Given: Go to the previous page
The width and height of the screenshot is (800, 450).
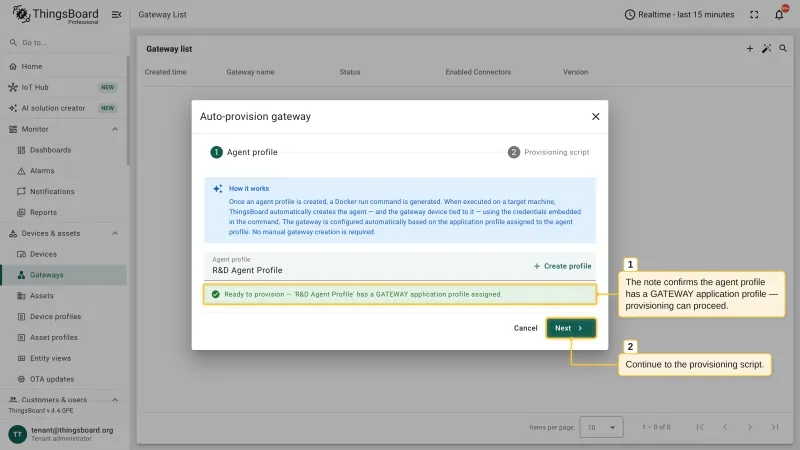Looking at the screenshot, I should click(725, 427).
